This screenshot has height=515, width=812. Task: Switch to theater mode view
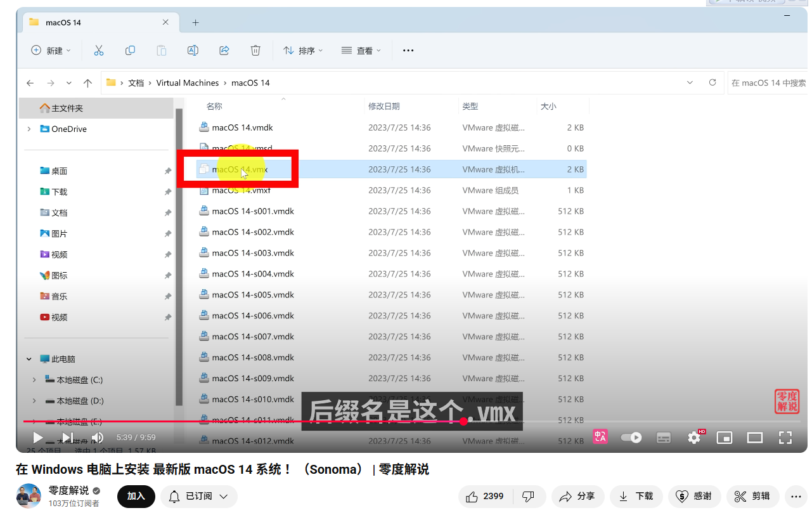755,437
